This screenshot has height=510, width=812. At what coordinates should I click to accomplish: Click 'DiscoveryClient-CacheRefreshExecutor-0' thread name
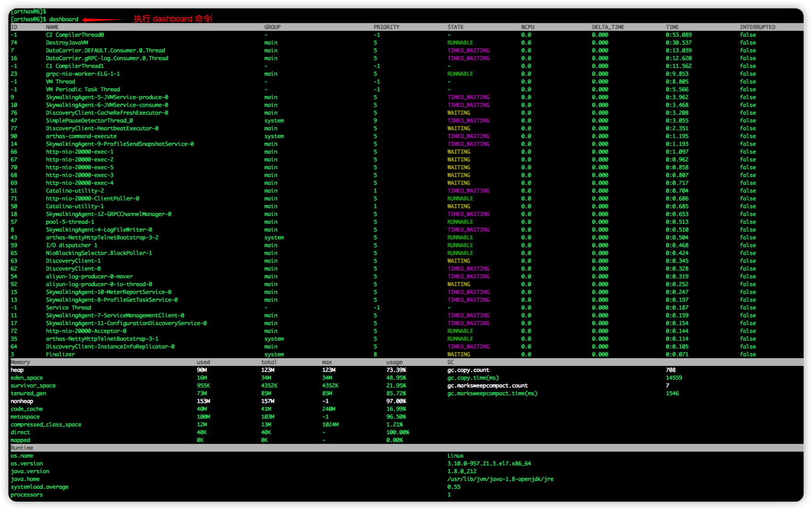coord(107,113)
